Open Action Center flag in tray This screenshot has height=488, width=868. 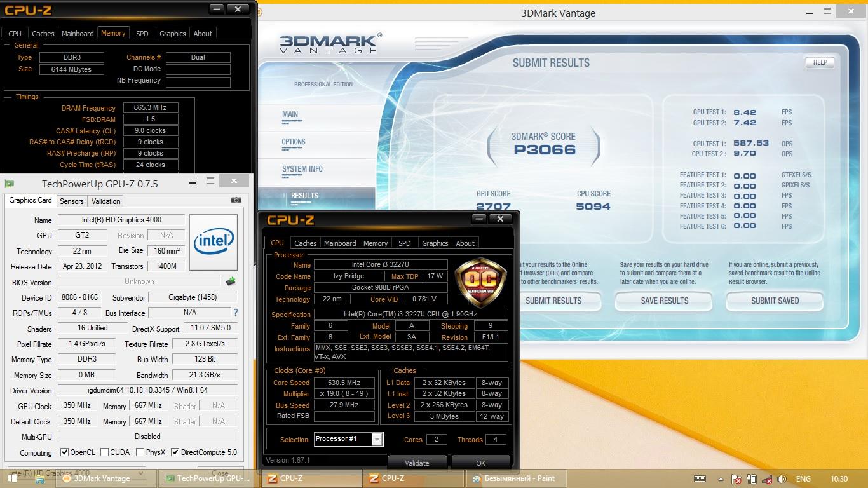(737, 479)
